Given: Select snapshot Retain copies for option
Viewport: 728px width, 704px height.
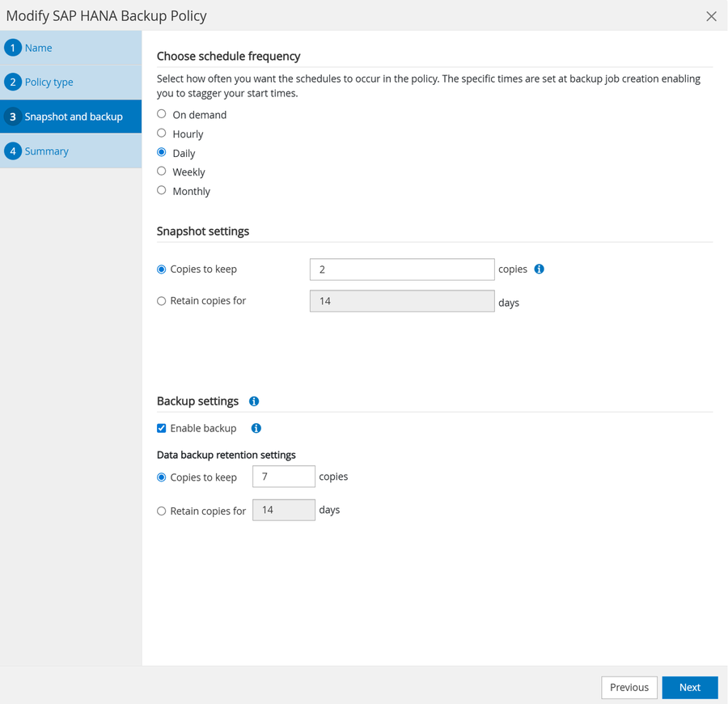Looking at the screenshot, I should pyautogui.click(x=162, y=301).
